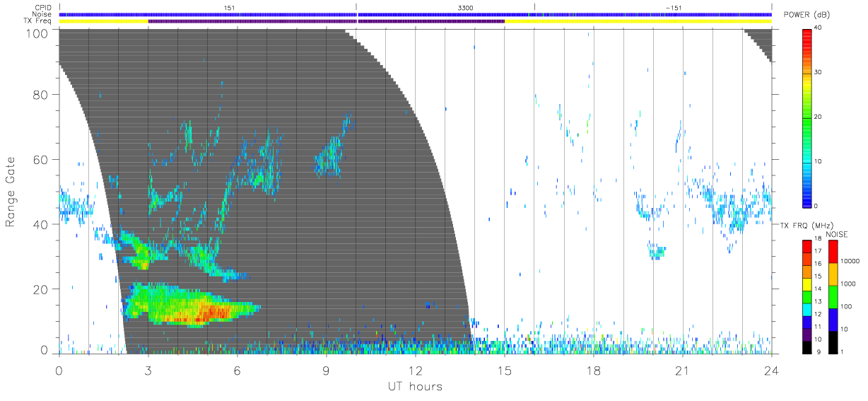Click the 6 tick on UT hours axis
This screenshot has height=401, width=868.
coord(237,370)
